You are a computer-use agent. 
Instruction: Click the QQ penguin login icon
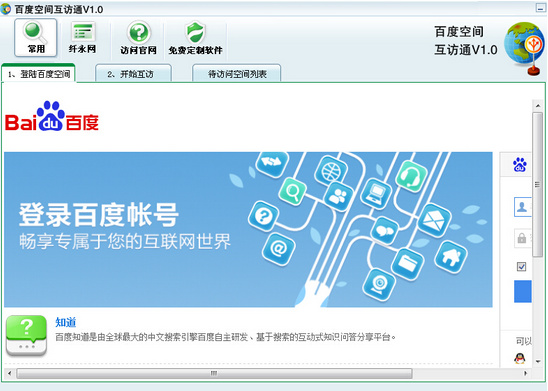pos(520,358)
